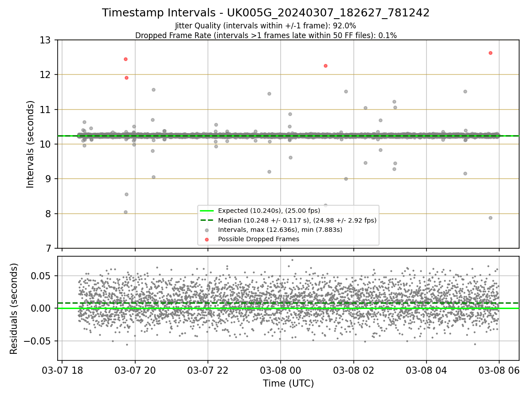Click the x-axis tick label 03-07 18
This screenshot has height=399, width=532.
(62, 370)
